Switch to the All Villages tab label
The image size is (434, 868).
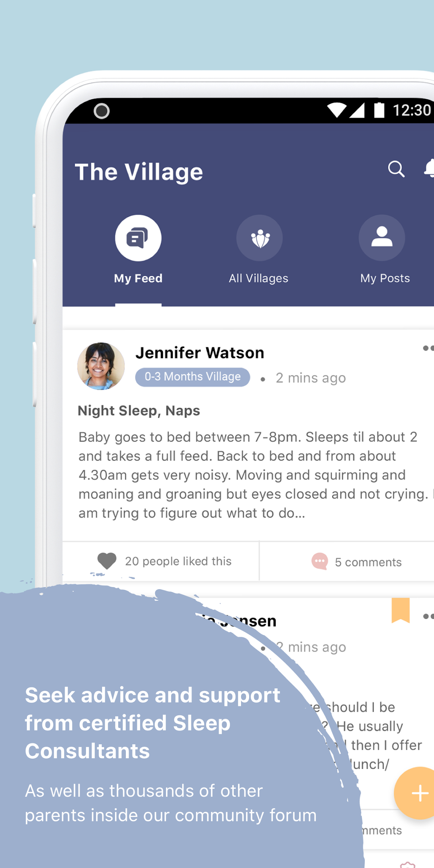[x=258, y=278]
